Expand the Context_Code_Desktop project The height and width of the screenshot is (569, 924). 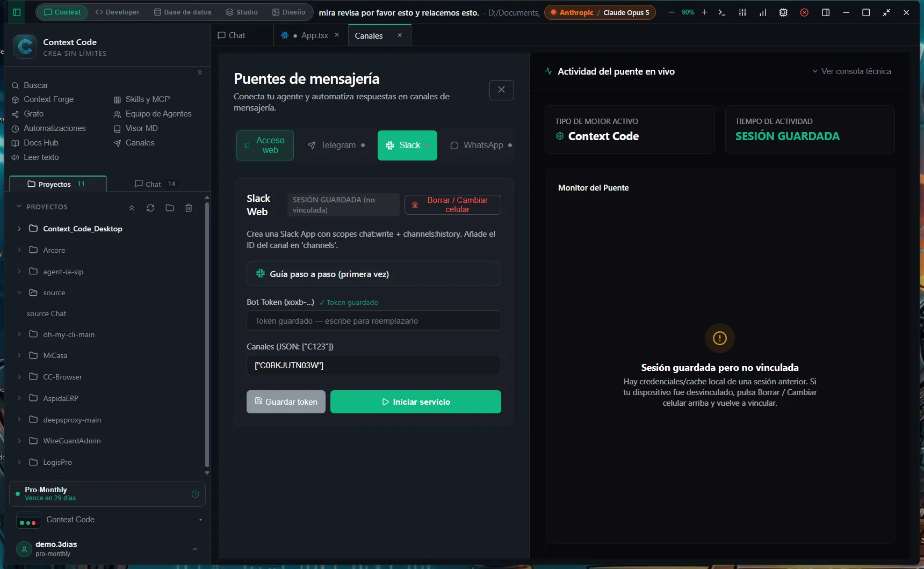(19, 229)
